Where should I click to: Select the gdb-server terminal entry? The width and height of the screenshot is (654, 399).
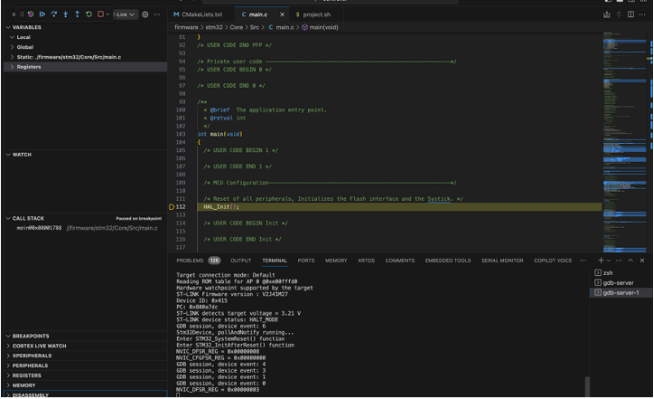(x=617, y=283)
